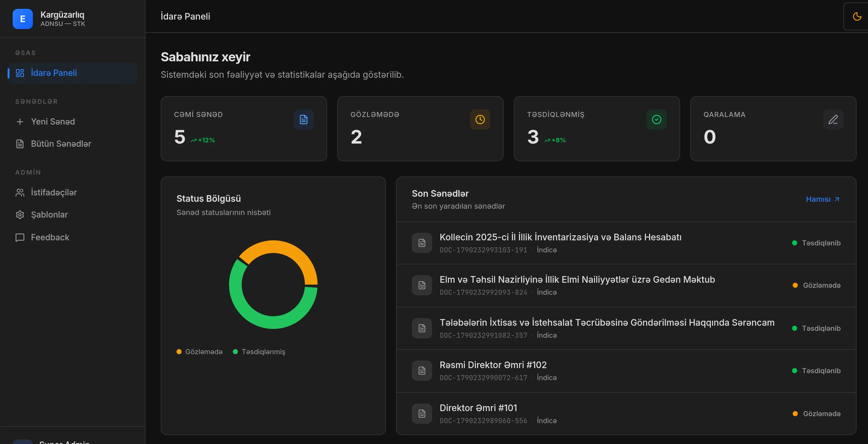Click the +8% trend indicator in Təsdiqlənmiş
868x444 pixels.
[x=555, y=140]
